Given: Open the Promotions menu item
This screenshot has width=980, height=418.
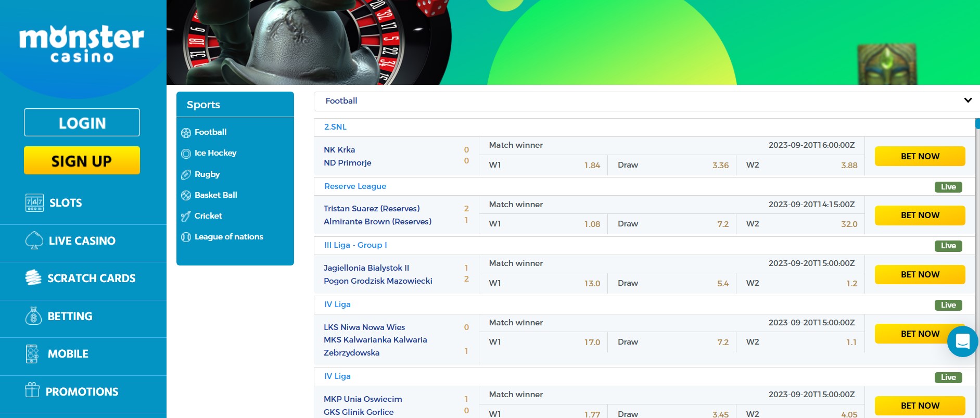Looking at the screenshot, I should click(x=83, y=391).
